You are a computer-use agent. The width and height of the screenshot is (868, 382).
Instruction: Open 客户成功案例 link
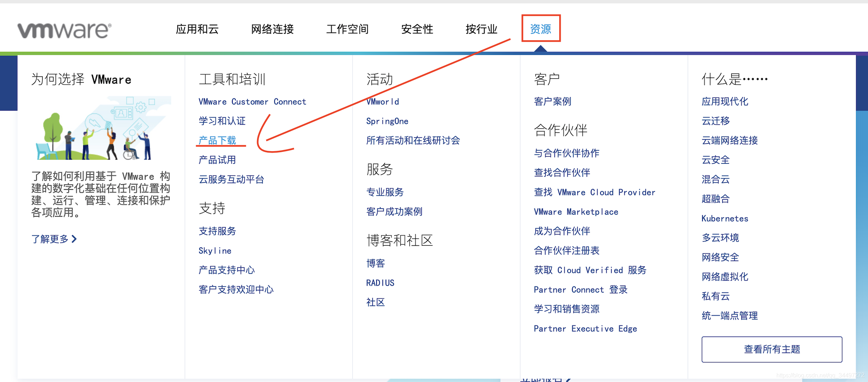395,212
